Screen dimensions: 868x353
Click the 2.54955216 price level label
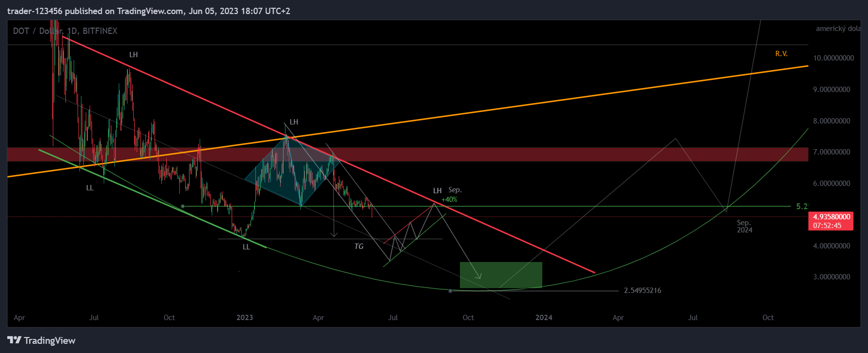642,291
